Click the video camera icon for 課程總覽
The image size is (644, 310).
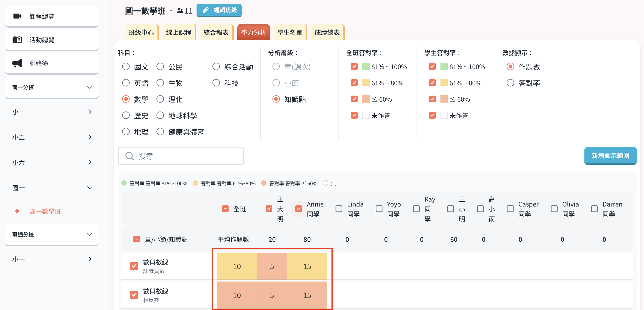(17, 16)
